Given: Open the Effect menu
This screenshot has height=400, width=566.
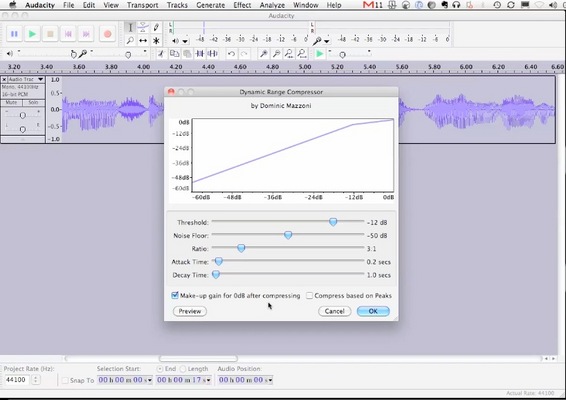Looking at the screenshot, I should pos(242,5).
